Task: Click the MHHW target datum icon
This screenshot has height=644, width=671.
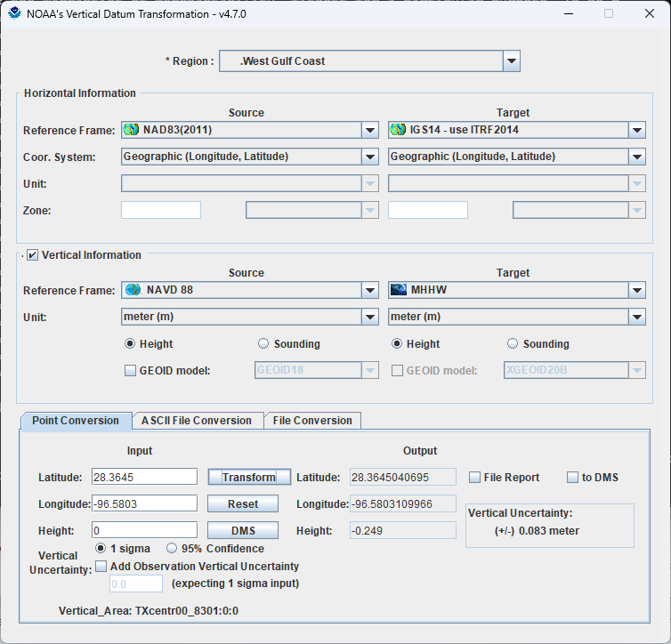Action: [399, 290]
